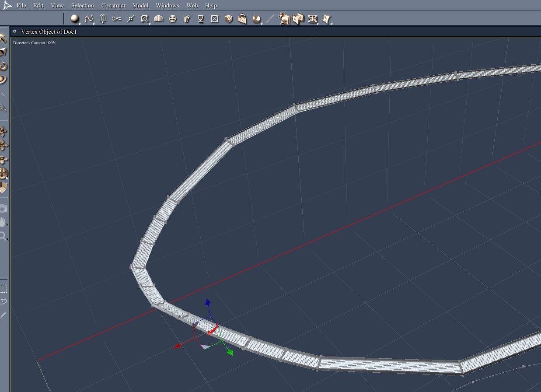Click the application logo in the menu bar
This screenshot has height=392, width=541.
click(x=7, y=5)
